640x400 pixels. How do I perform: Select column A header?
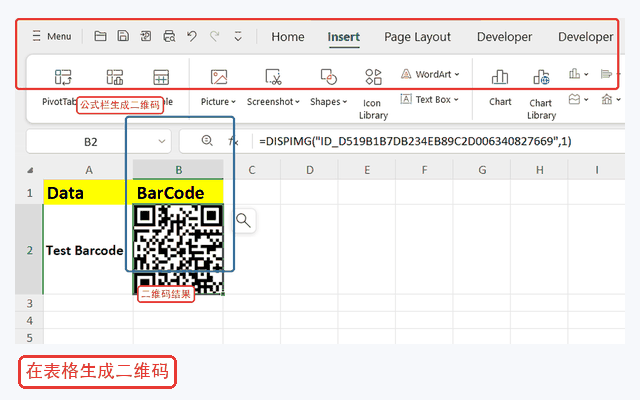(x=89, y=170)
